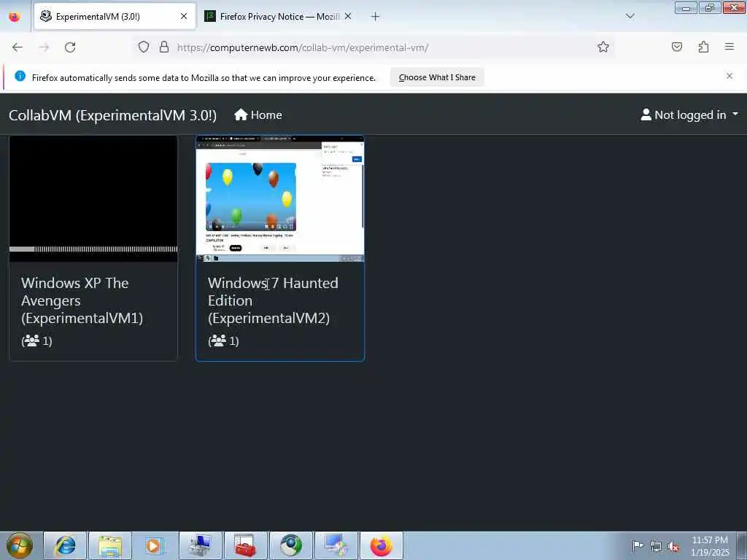Select Firefox icon in taskbar
The image size is (747, 560).
tap(381, 545)
